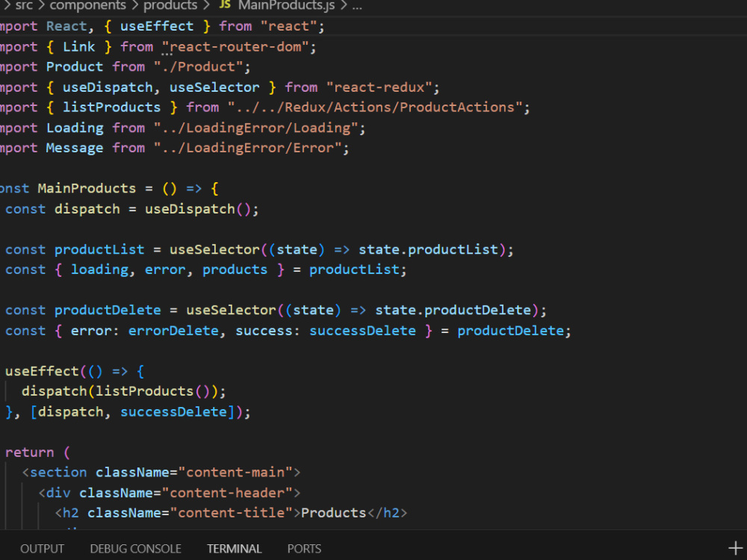
Task: Click the JS file icon in the breadcrumb
Action: [225, 4]
